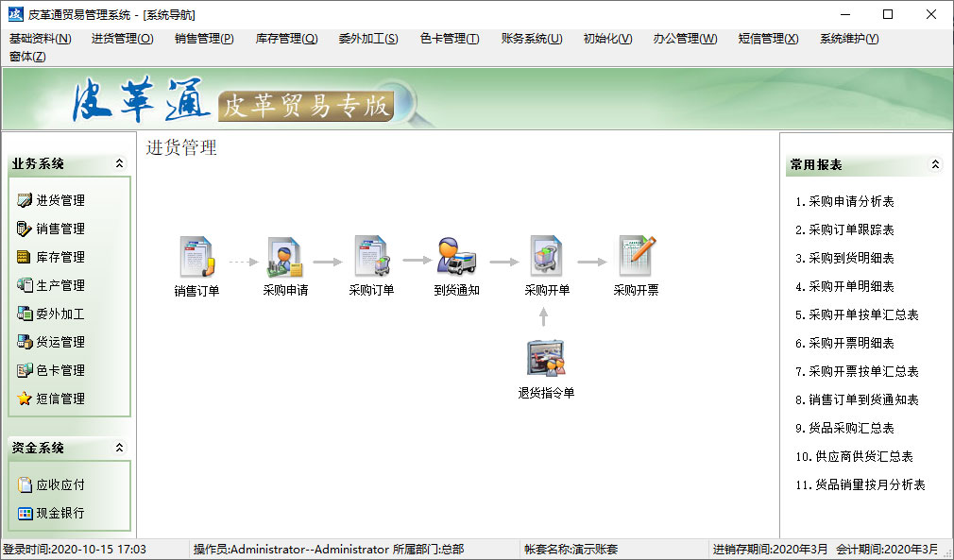Open the 账务系统(U) menu
Image resolution: width=954 pixels, height=560 pixels.
[532, 39]
